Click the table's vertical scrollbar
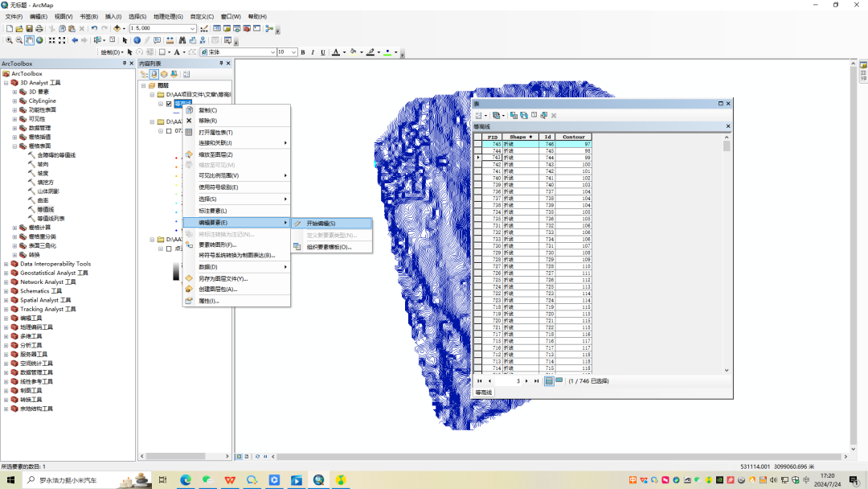The image size is (868, 489). pyautogui.click(x=727, y=253)
